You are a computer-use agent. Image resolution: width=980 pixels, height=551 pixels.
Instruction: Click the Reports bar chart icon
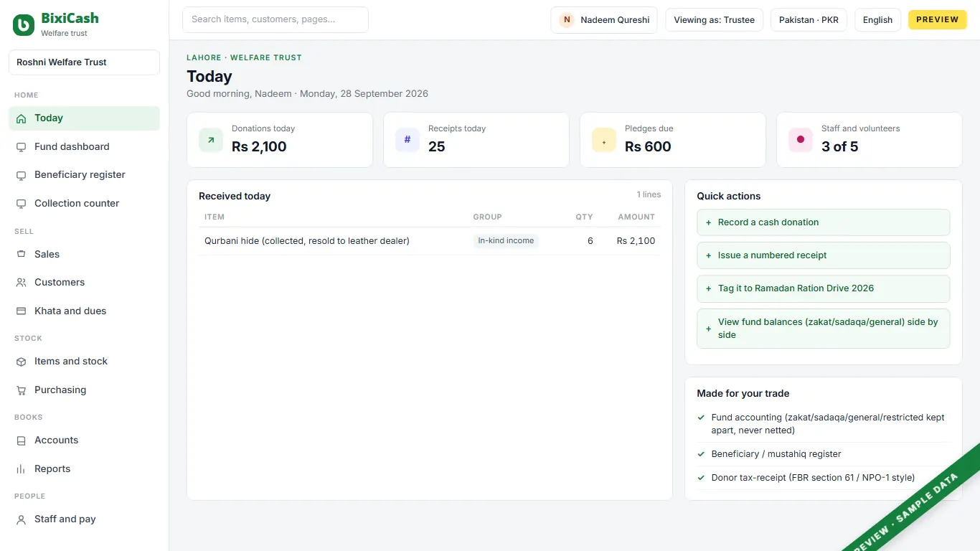tap(21, 469)
